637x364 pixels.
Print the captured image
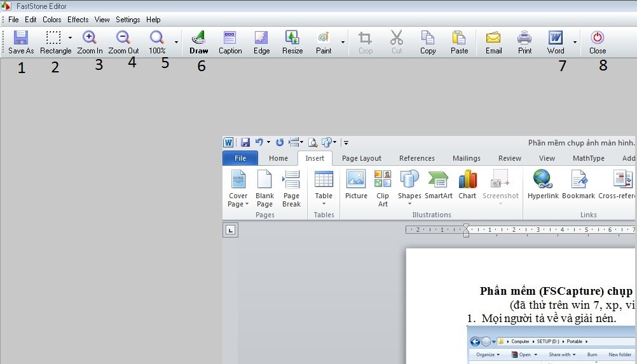pos(524,42)
